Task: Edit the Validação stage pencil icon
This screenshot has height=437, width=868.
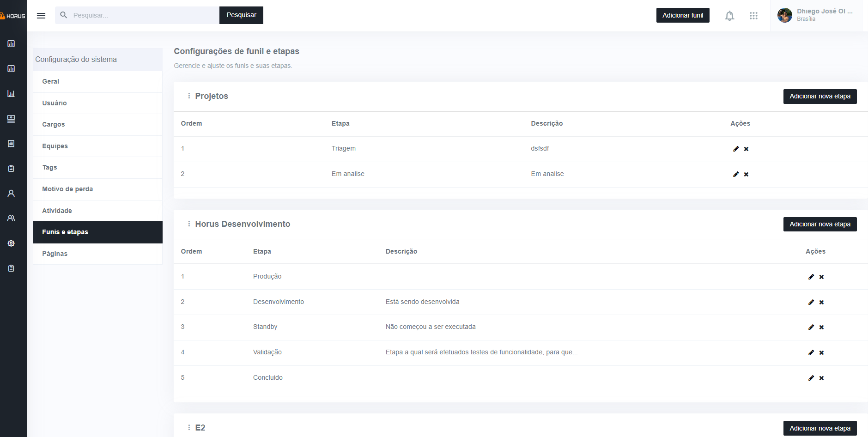Action: coord(811,352)
